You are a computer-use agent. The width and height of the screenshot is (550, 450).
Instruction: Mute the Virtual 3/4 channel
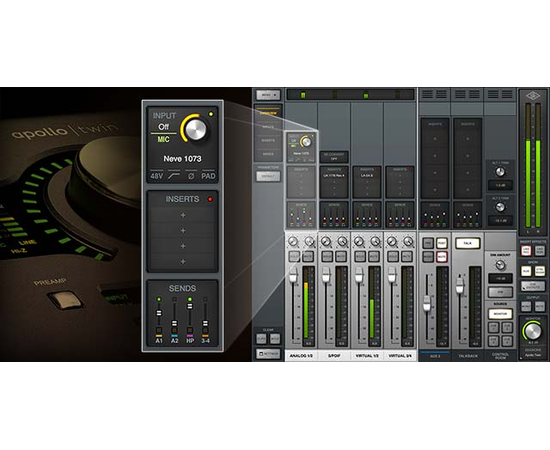tap(407, 256)
